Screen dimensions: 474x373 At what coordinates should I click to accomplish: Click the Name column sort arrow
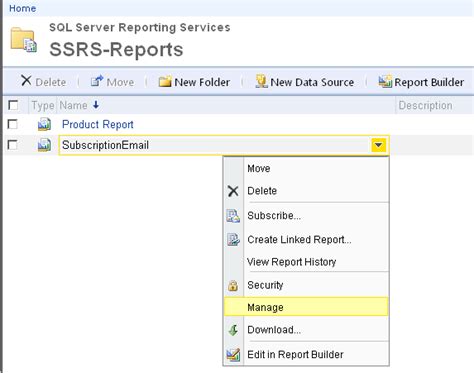[96, 105]
